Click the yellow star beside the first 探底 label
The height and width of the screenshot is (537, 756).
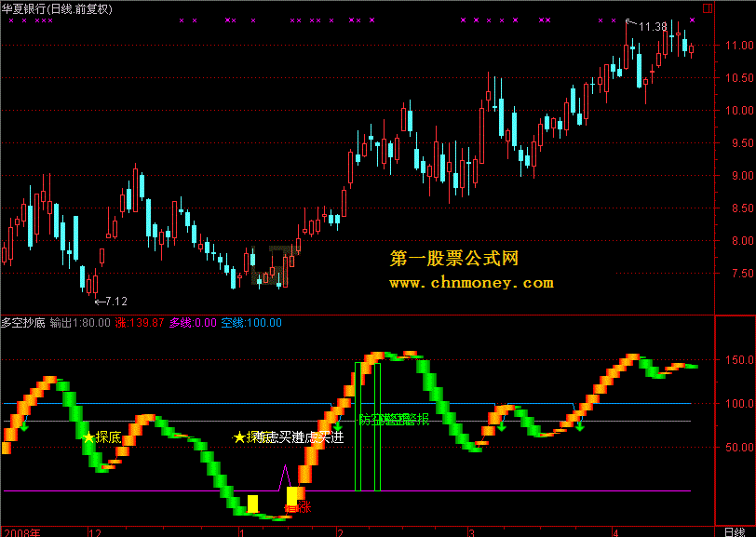point(88,437)
